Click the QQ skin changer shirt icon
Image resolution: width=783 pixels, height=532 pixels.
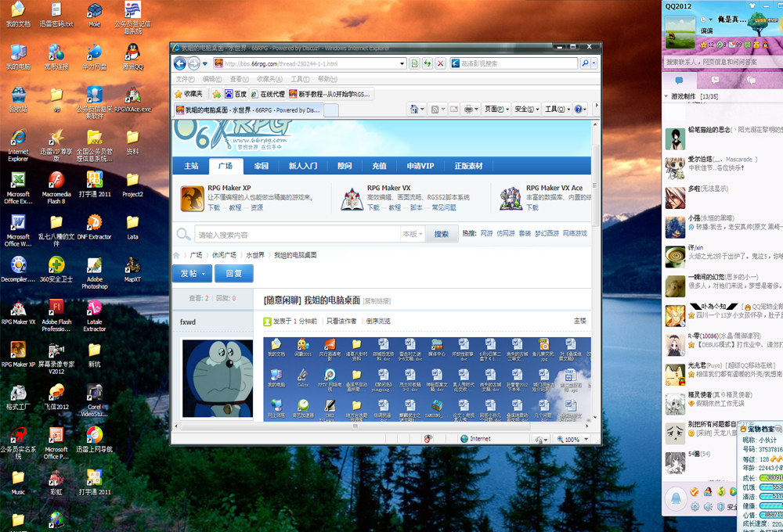click(x=752, y=5)
